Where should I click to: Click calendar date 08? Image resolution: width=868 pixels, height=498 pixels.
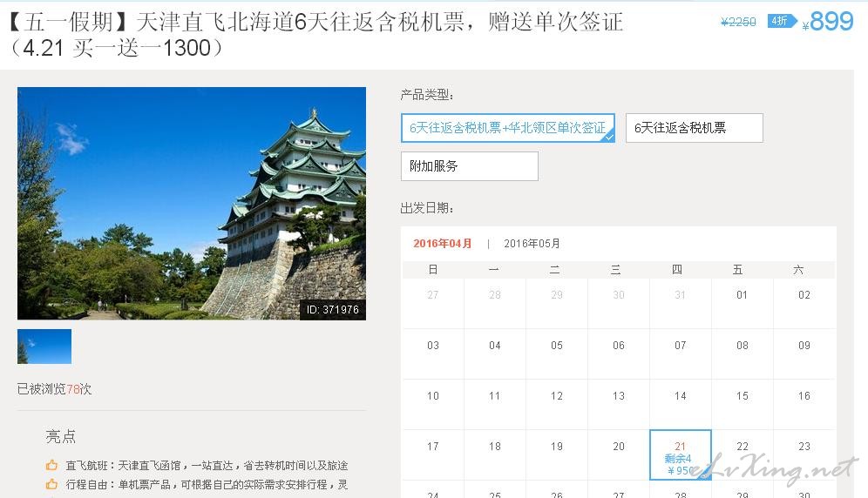(743, 346)
